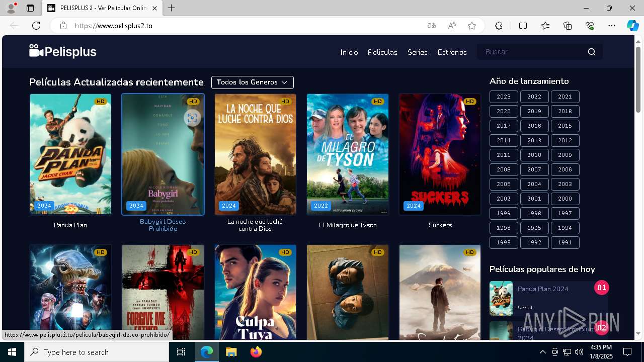Filter by year 2022

534,97
